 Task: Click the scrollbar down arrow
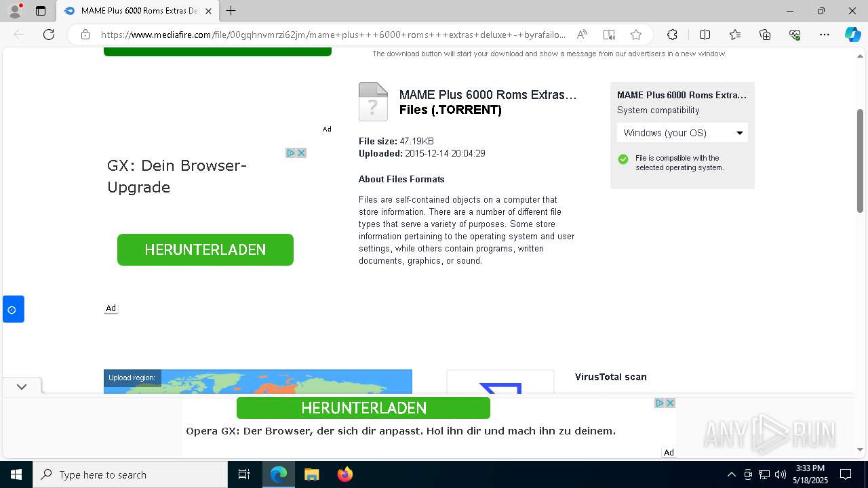click(861, 449)
